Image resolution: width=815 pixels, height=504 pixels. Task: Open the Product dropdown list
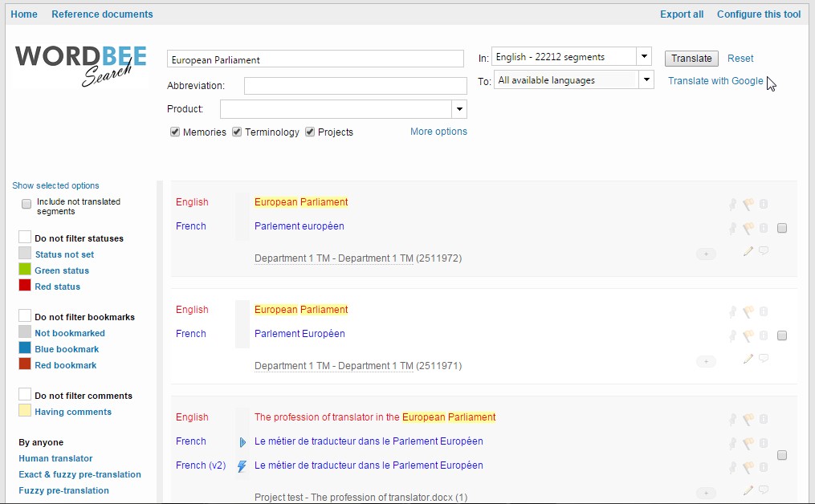pos(458,109)
